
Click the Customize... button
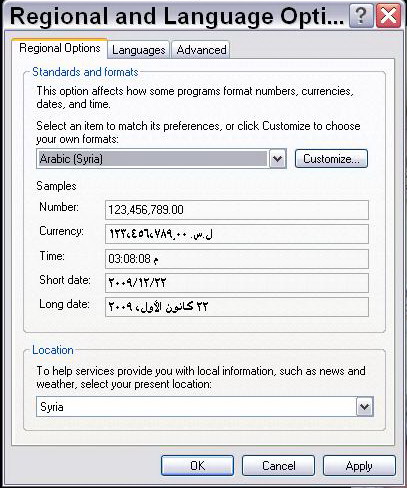pyautogui.click(x=331, y=159)
